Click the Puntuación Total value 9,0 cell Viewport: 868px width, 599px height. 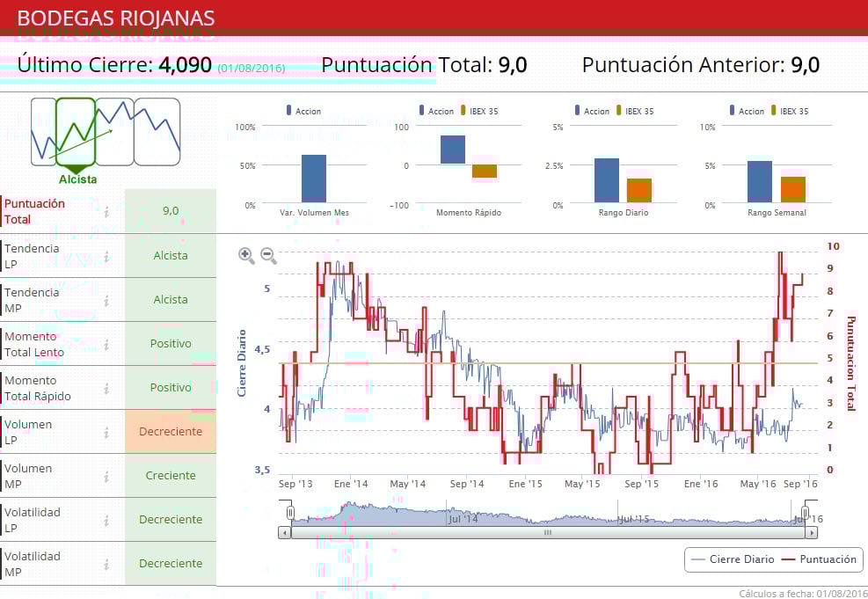pyautogui.click(x=171, y=211)
